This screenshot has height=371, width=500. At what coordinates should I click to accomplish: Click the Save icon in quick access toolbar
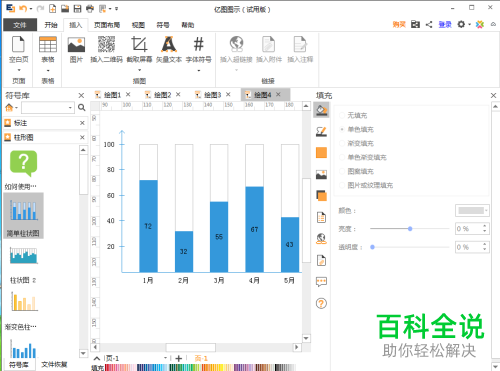77,8
